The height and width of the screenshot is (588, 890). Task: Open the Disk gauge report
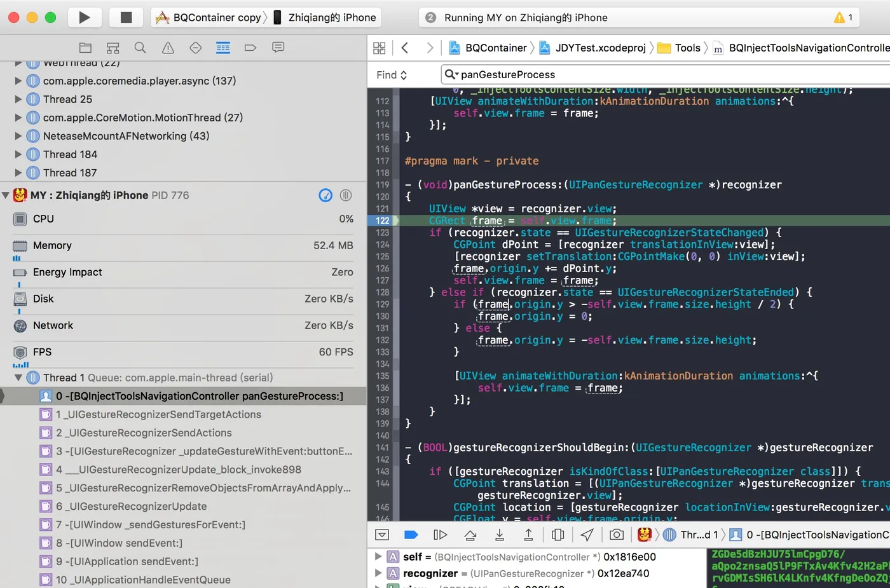(x=183, y=300)
